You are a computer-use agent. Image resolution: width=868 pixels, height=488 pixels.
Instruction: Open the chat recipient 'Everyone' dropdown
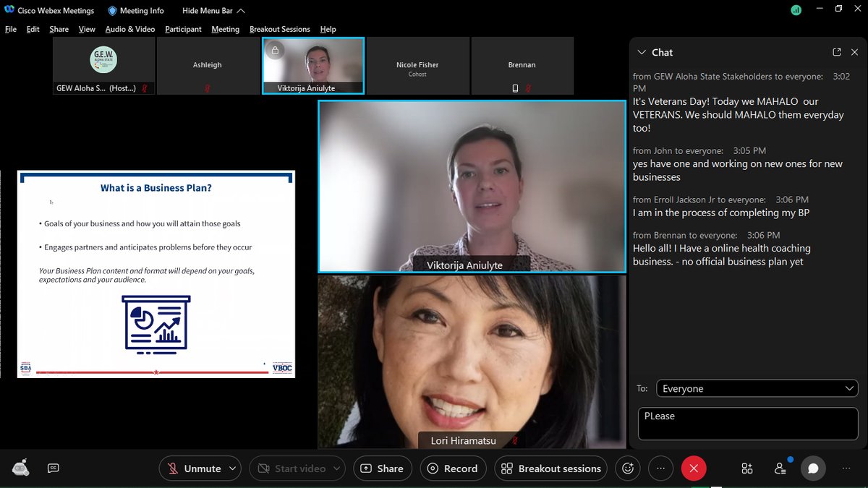pyautogui.click(x=757, y=389)
